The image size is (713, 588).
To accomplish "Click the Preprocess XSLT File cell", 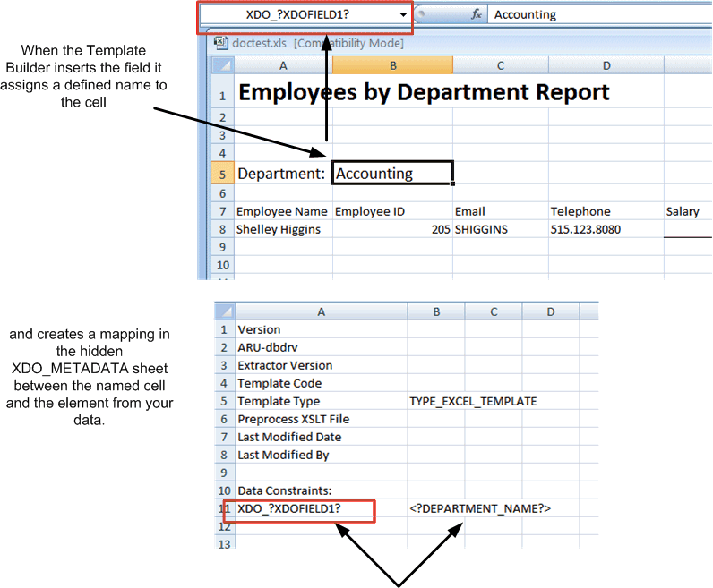I will tap(322, 419).
